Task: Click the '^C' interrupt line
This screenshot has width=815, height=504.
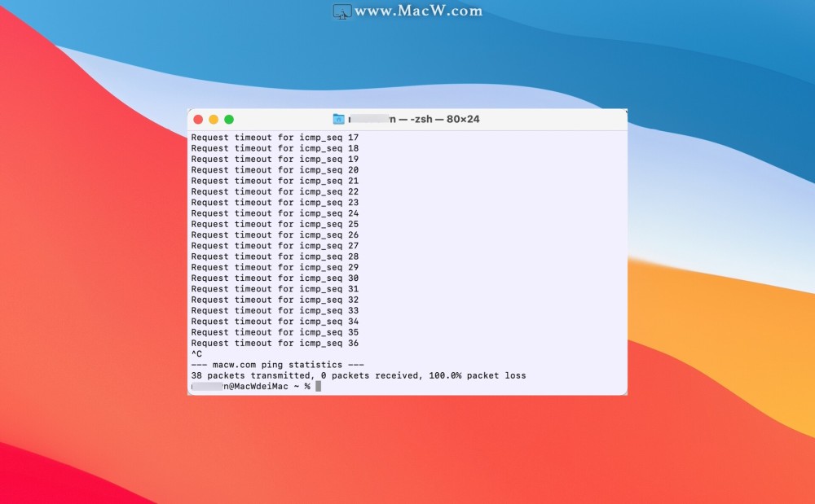Action: coord(196,354)
